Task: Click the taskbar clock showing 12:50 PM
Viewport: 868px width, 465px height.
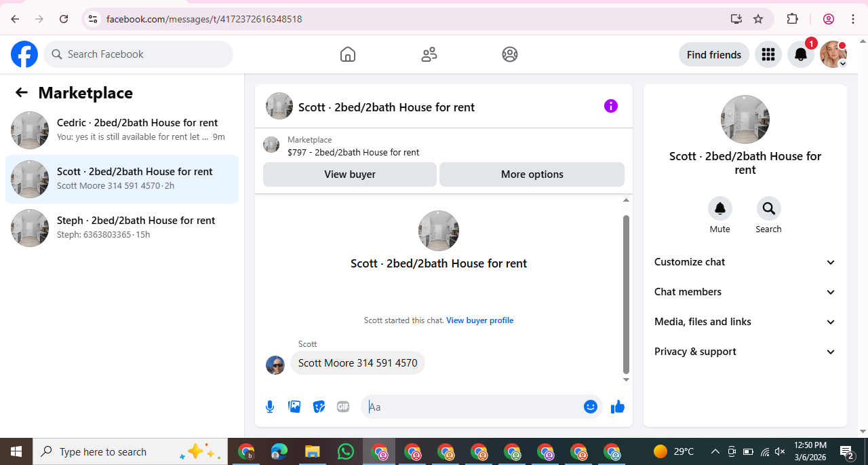Action: pos(810,451)
